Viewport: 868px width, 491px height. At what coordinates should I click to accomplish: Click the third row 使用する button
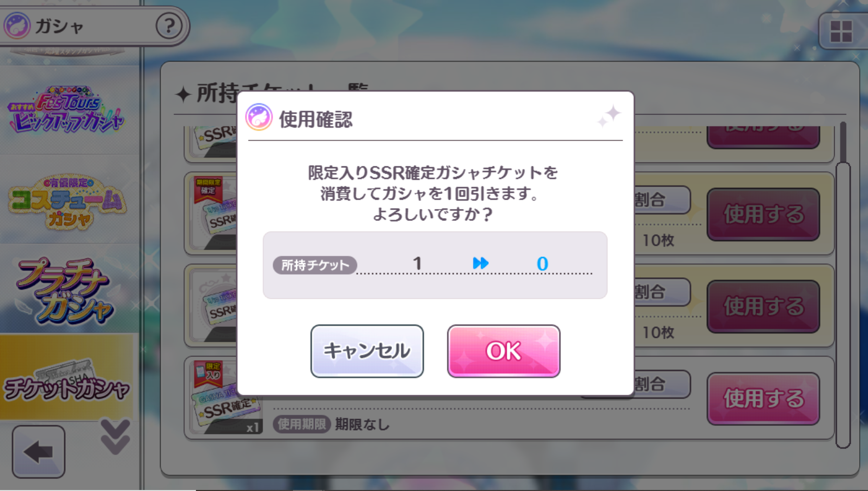pos(763,306)
